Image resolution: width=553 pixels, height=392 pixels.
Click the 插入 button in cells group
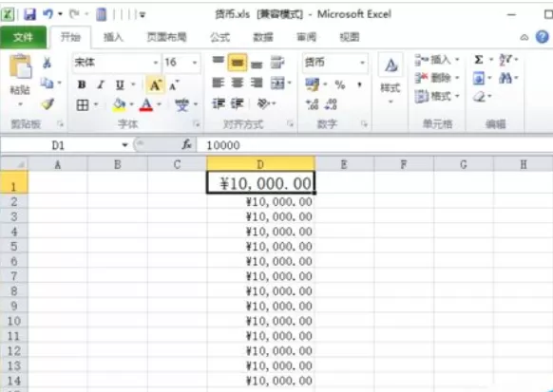[437, 60]
